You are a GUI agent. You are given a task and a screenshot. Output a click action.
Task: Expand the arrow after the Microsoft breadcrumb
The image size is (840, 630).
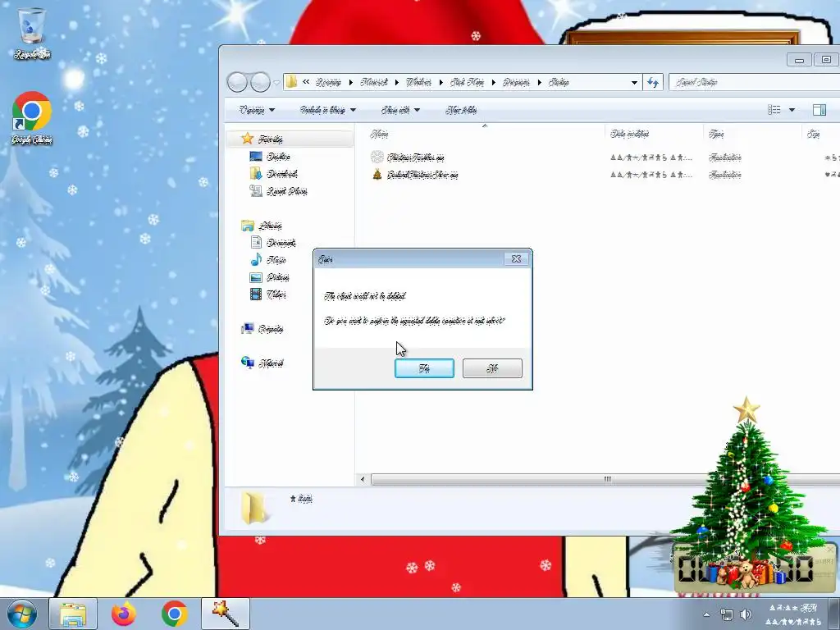click(397, 82)
